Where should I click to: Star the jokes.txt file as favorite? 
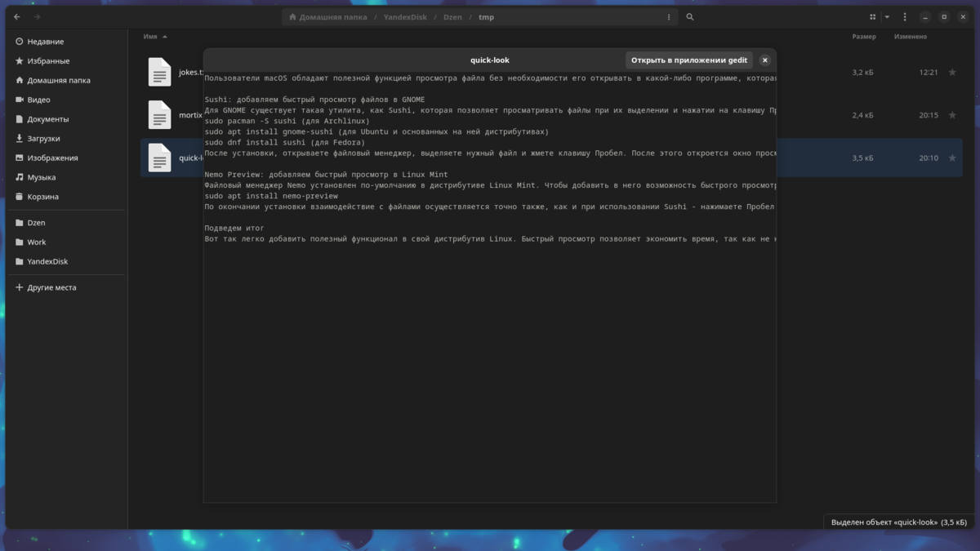[x=952, y=72]
